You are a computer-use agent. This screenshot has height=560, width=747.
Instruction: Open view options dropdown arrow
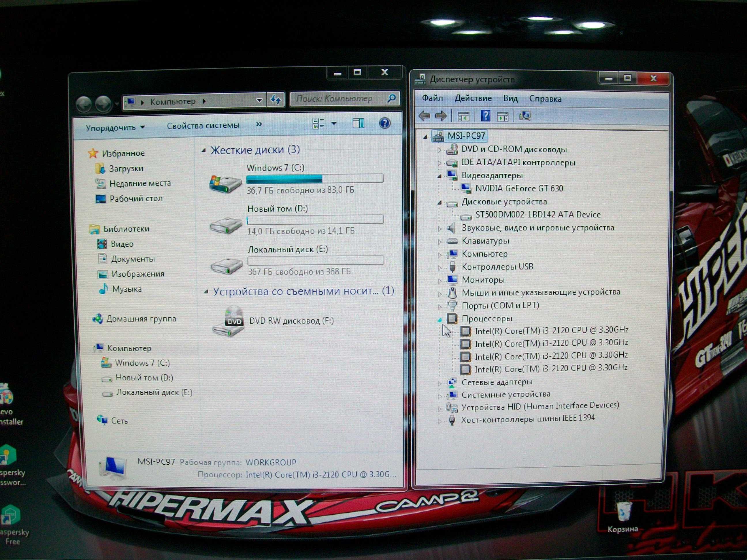click(x=334, y=123)
